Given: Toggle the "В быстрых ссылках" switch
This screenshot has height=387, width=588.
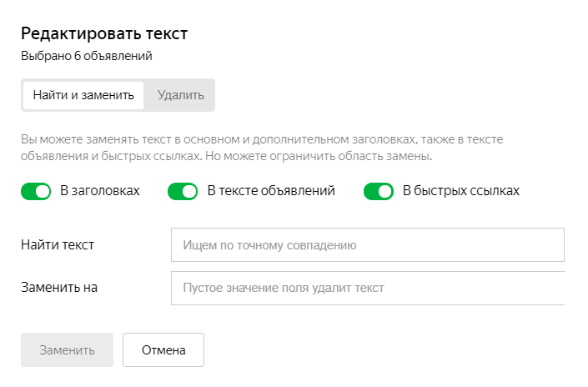Looking at the screenshot, I should pos(378,191).
